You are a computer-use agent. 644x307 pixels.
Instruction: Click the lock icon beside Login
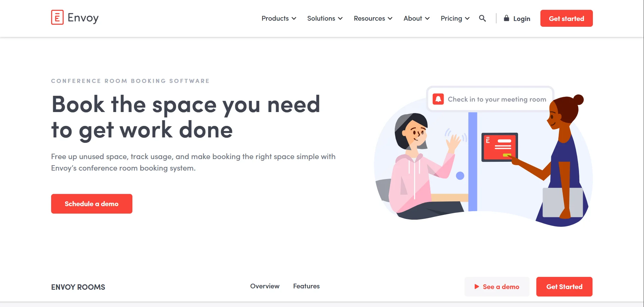click(x=507, y=18)
